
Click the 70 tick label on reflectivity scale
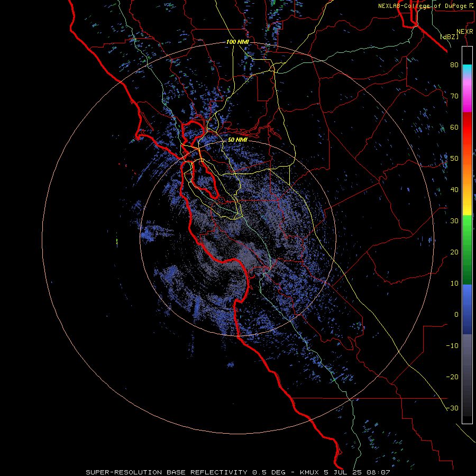pos(454,96)
